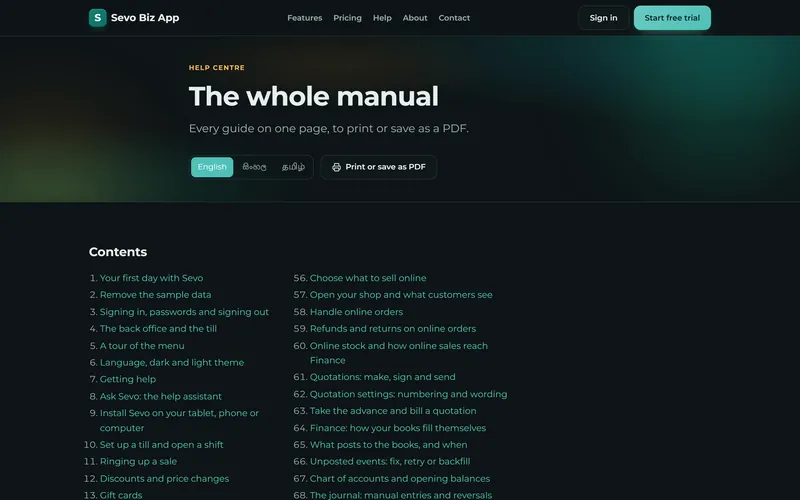Open 'Chart of accounts and opening balances'
This screenshot has width=800, height=500.
(399, 479)
